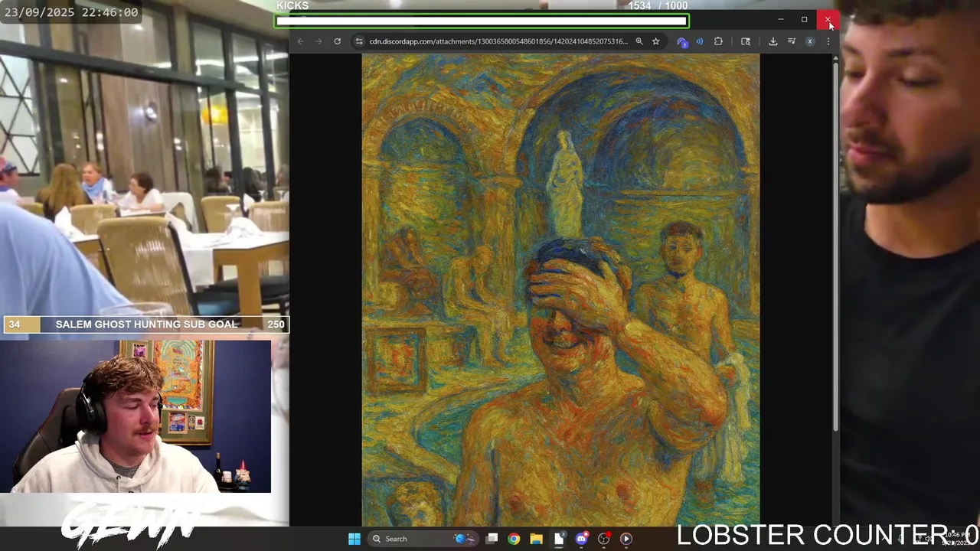Bookmark this page with the star icon
Image resolution: width=980 pixels, height=551 pixels.
[x=656, y=41]
